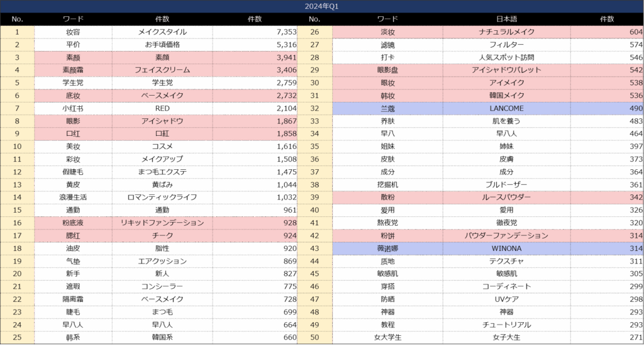The height and width of the screenshot is (346, 644).
Task: Click the リキッドファンデーション cell
Action: point(162,223)
